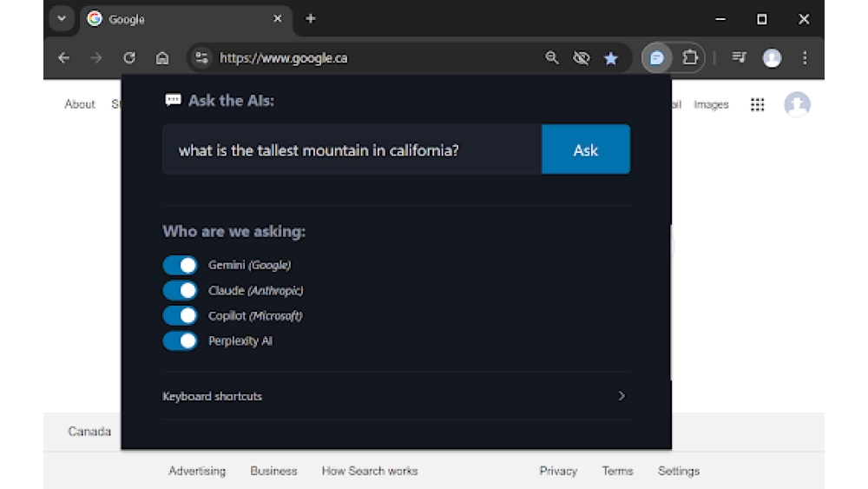Click the crossed-out eye icon in address bar

pyautogui.click(x=582, y=57)
